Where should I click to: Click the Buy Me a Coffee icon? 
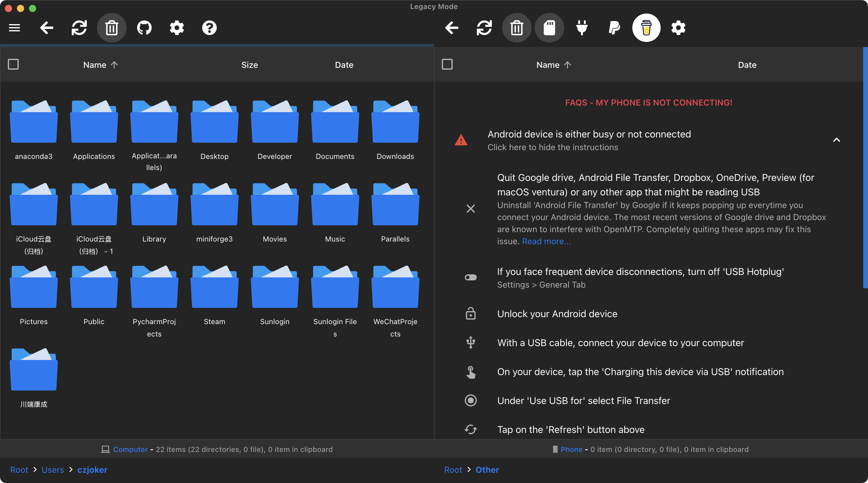click(x=646, y=28)
